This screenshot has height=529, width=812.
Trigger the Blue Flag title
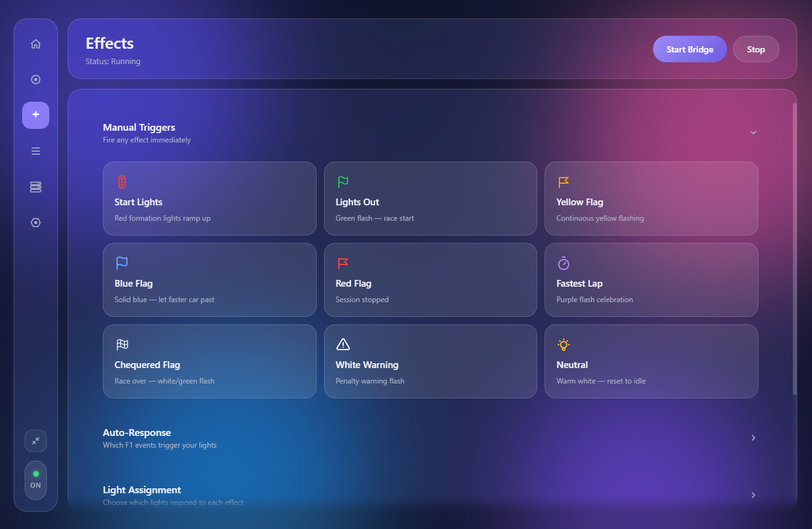tap(134, 284)
